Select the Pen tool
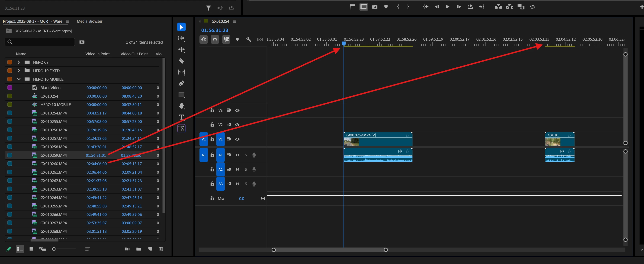This screenshot has width=644, height=264. pyautogui.click(x=181, y=84)
